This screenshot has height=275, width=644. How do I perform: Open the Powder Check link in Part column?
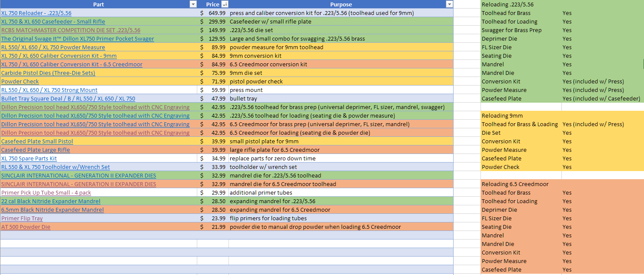[x=20, y=81]
